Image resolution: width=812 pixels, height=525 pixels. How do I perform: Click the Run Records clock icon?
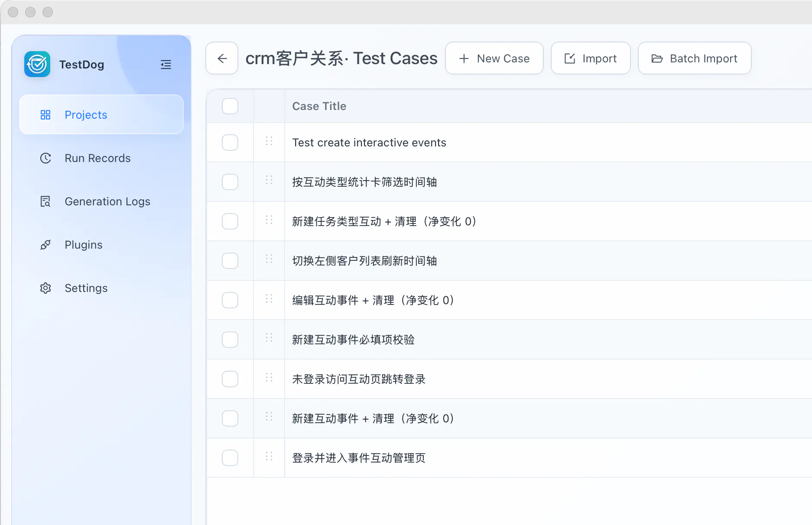tap(45, 158)
